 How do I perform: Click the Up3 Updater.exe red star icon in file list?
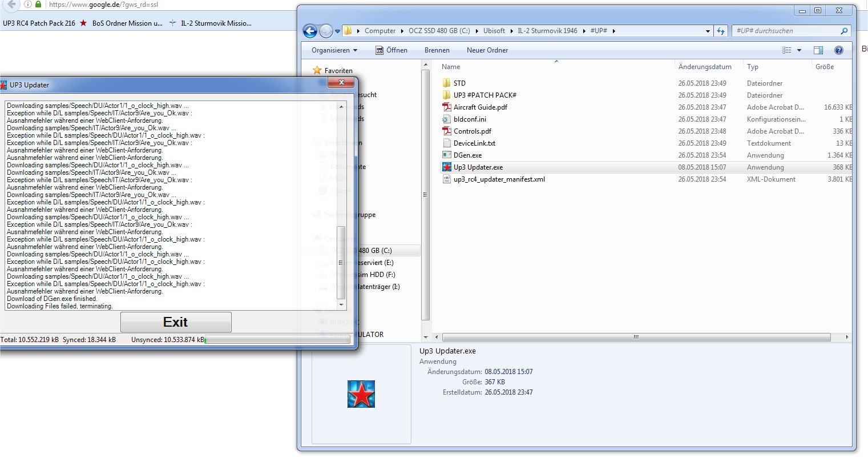tap(447, 167)
